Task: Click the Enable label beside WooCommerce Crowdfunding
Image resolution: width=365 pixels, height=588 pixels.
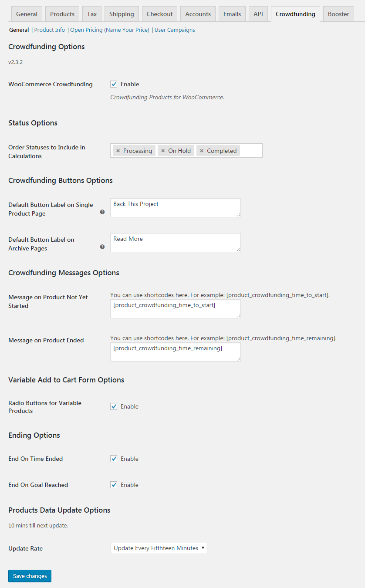Action: 130,84
